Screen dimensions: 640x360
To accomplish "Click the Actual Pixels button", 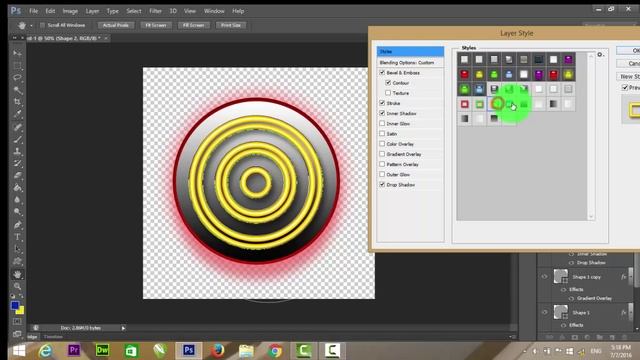I will pos(116,25).
